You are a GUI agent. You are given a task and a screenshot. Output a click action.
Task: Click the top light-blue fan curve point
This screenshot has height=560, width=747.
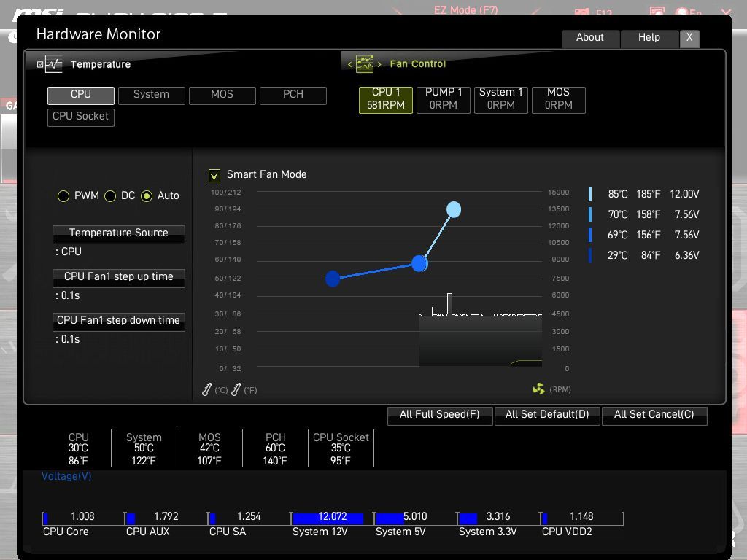(454, 209)
